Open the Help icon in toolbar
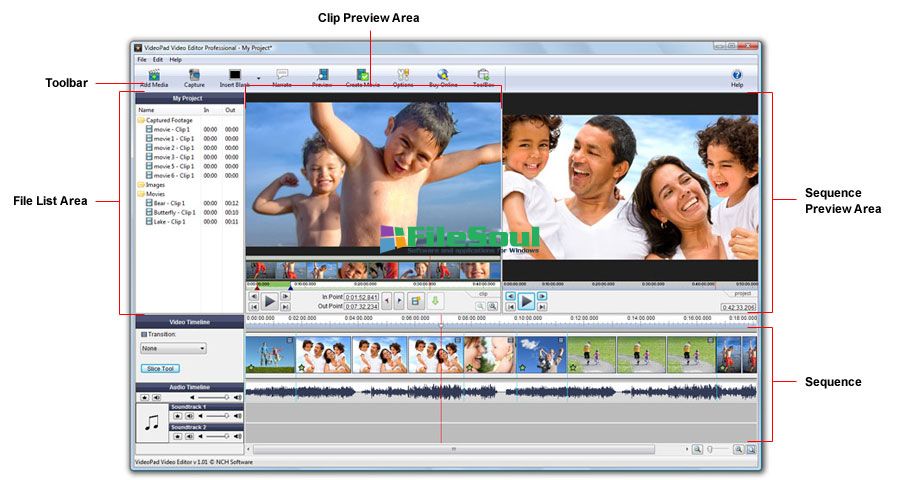Screen dimensions: 923x480 point(737,76)
